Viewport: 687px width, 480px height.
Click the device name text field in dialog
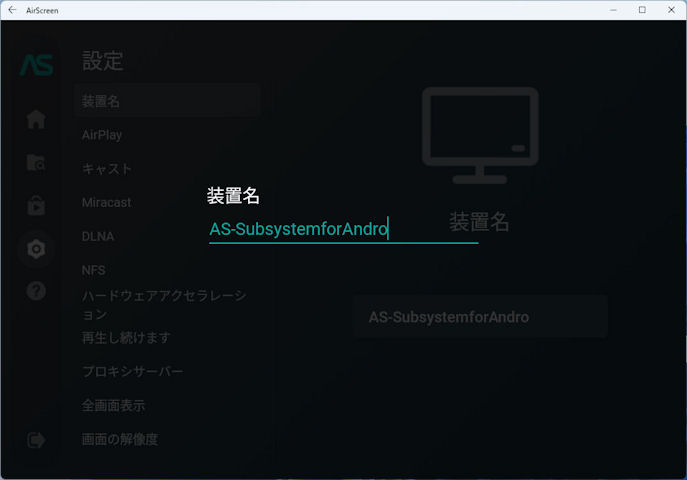(x=344, y=229)
